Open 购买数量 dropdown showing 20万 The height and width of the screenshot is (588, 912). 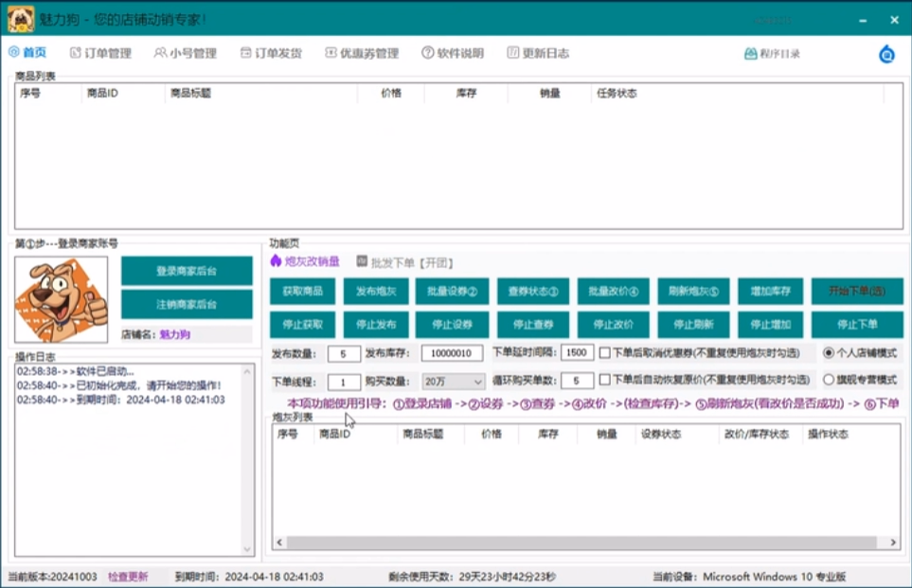pyautogui.click(x=453, y=382)
